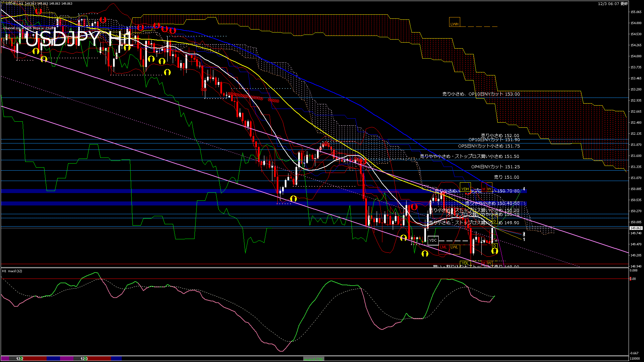Image resolution: width=644 pixels, height=362 pixels.
Task: Toggle the green macd ON button
Action: pos(314,359)
